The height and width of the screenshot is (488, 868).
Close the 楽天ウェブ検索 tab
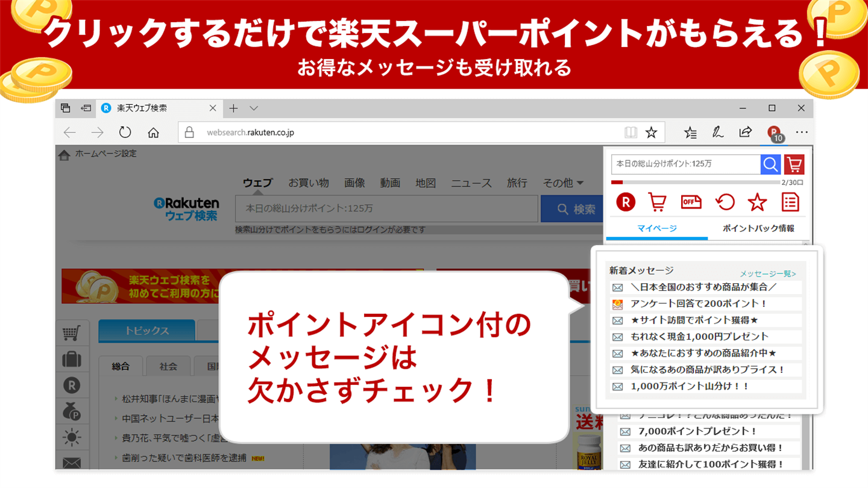213,108
